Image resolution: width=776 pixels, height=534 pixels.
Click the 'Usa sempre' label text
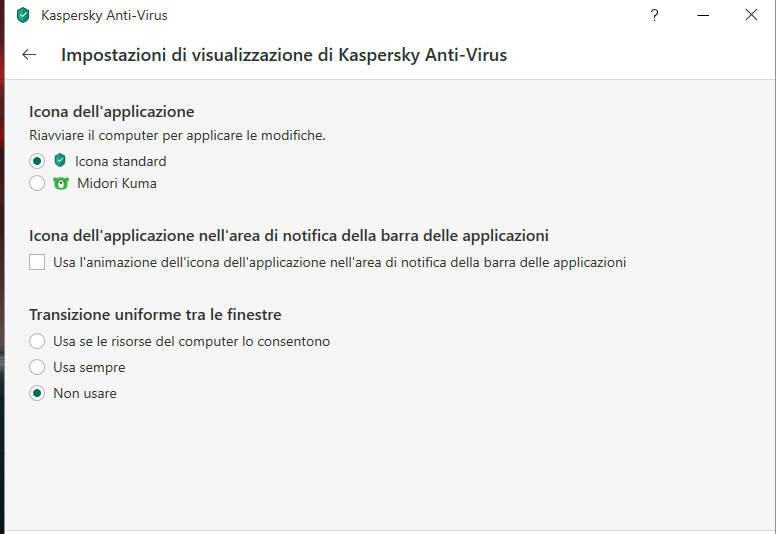pyautogui.click(x=89, y=367)
